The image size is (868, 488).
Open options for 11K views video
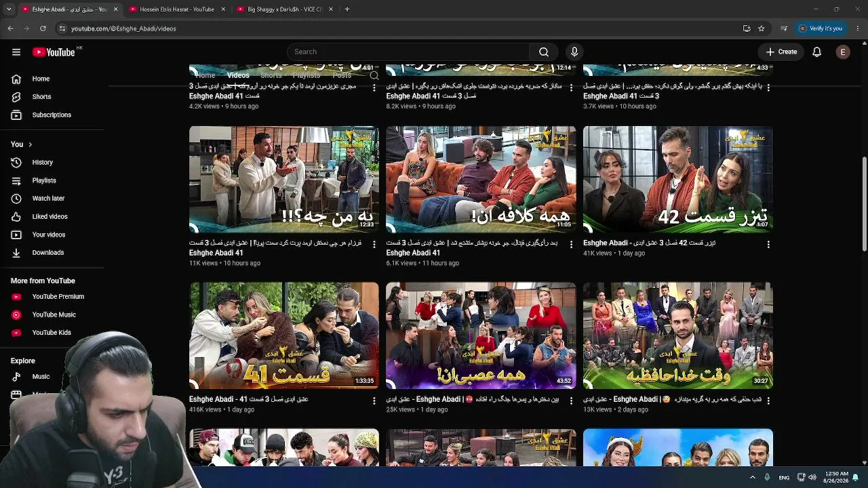point(374,244)
